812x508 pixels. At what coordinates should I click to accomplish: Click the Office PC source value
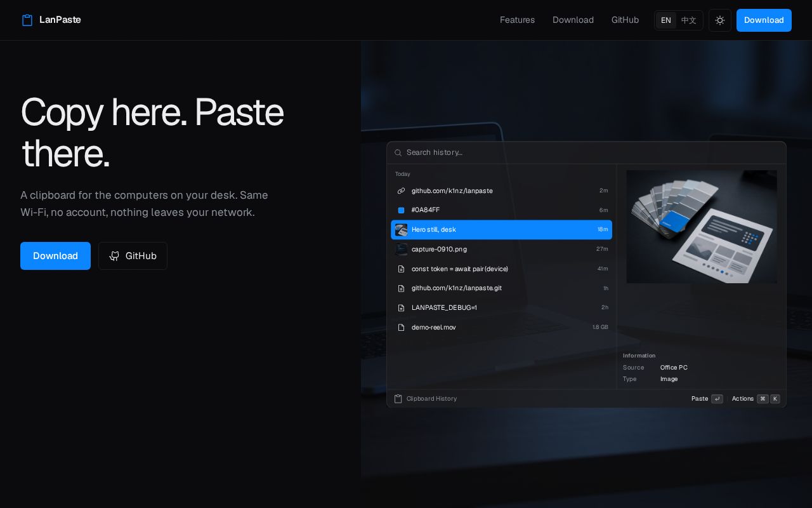tap(674, 368)
